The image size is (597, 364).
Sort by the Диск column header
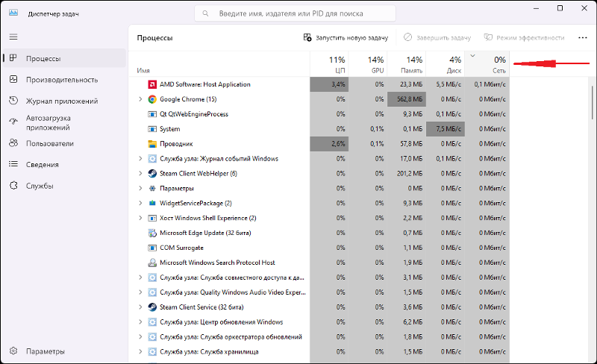pyautogui.click(x=446, y=64)
